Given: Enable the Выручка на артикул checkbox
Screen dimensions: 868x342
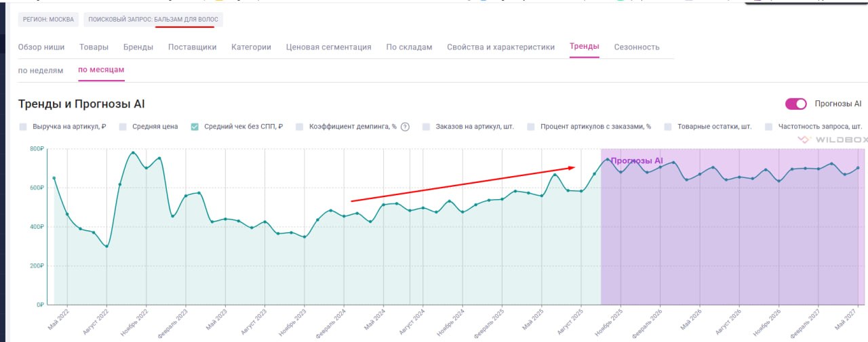Looking at the screenshot, I should click(x=23, y=127).
